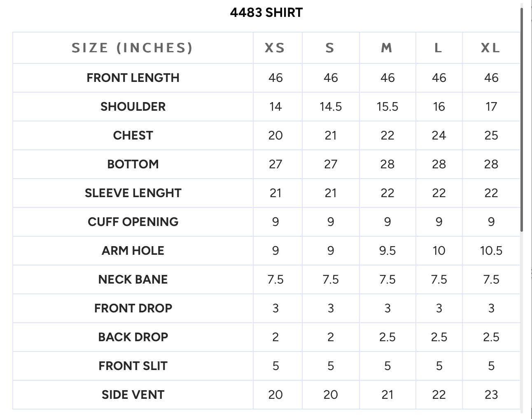Click the vertical scrollbar thumb on right
The height and width of the screenshot is (419, 532).
coord(522,119)
